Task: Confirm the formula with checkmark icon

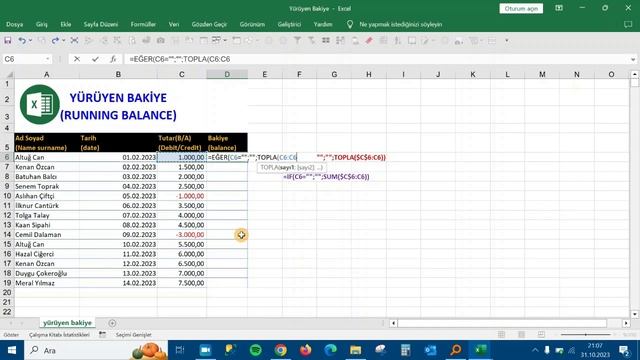Action: coord(95,59)
